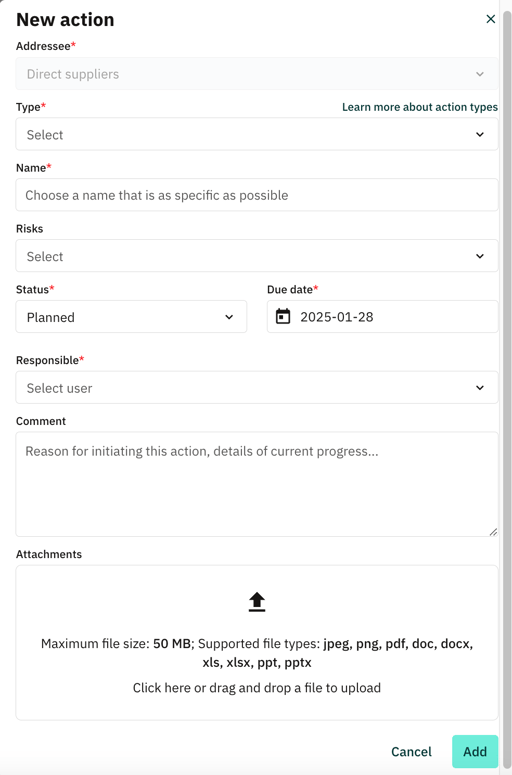This screenshot has height=775, width=512.
Task: Open the Risks Select dropdown
Action: 257,256
